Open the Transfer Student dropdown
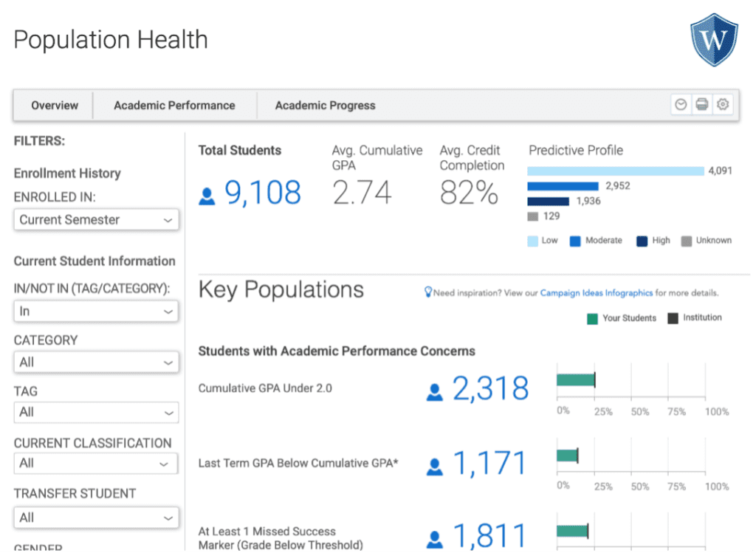This screenshot has height=553, width=756. [97, 518]
